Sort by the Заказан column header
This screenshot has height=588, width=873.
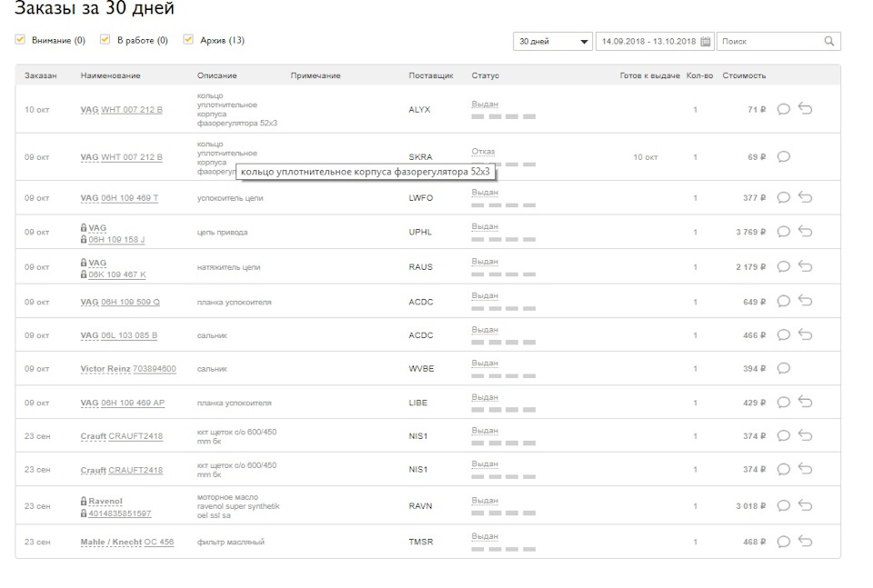point(40,75)
